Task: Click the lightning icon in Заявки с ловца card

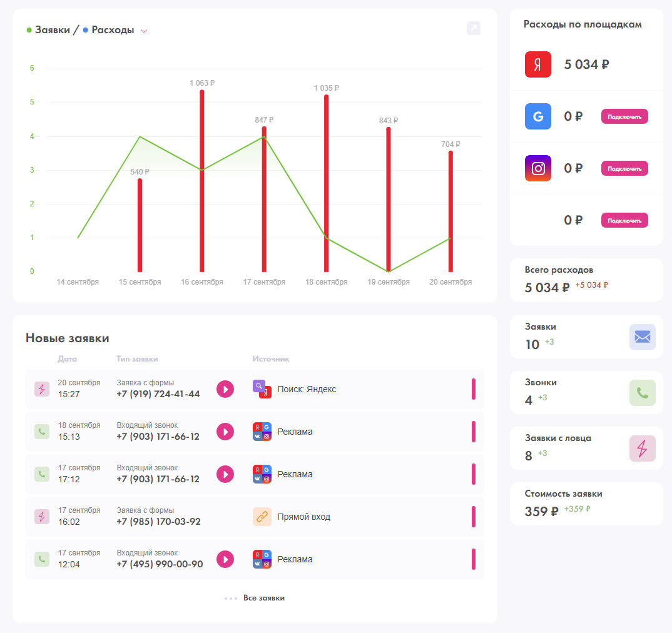Action: pyautogui.click(x=643, y=448)
